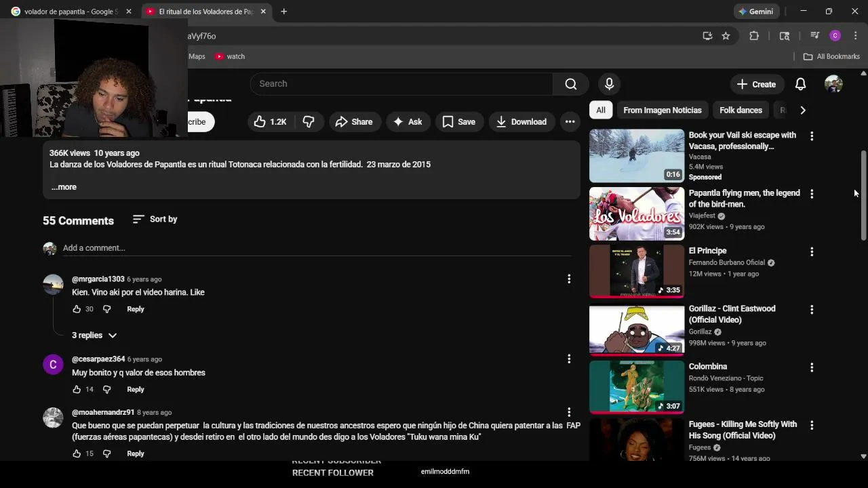Open the watch bookmark

point(230,56)
